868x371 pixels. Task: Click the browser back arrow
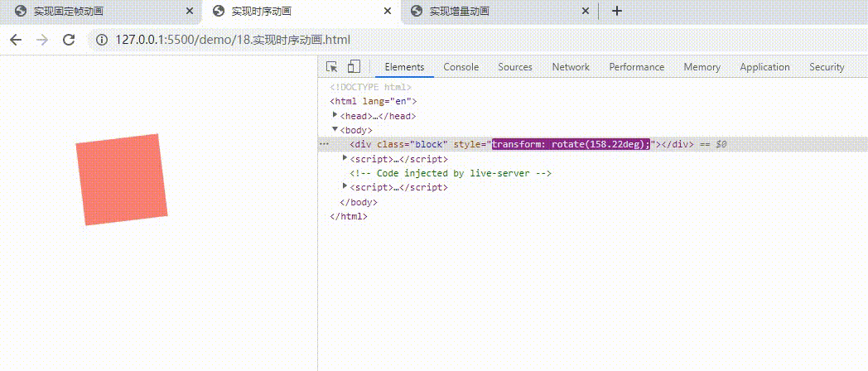(x=16, y=40)
